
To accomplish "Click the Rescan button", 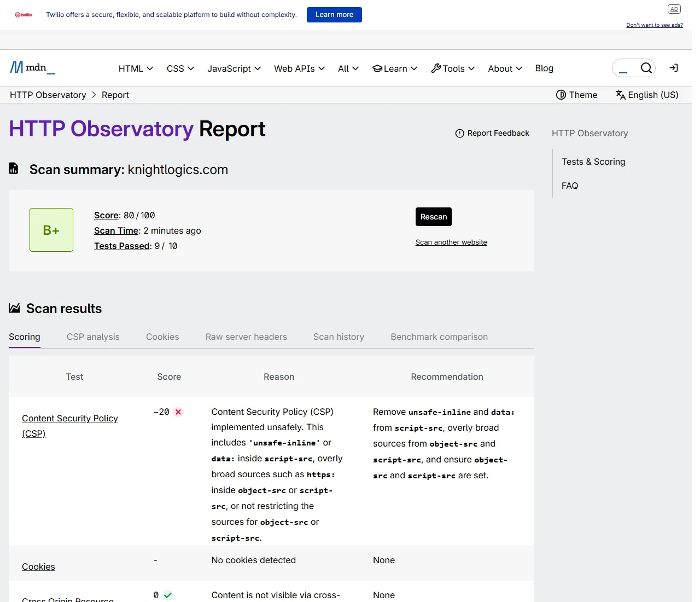I will point(434,217).
